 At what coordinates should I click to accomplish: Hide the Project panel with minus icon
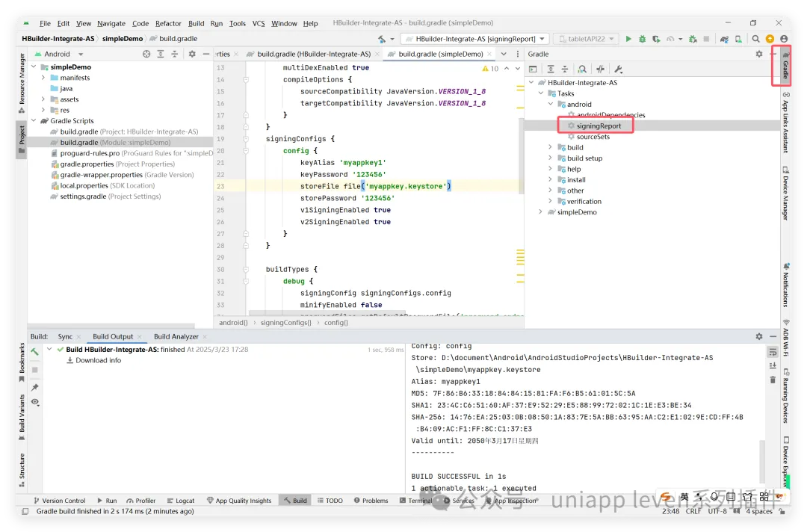206,54
